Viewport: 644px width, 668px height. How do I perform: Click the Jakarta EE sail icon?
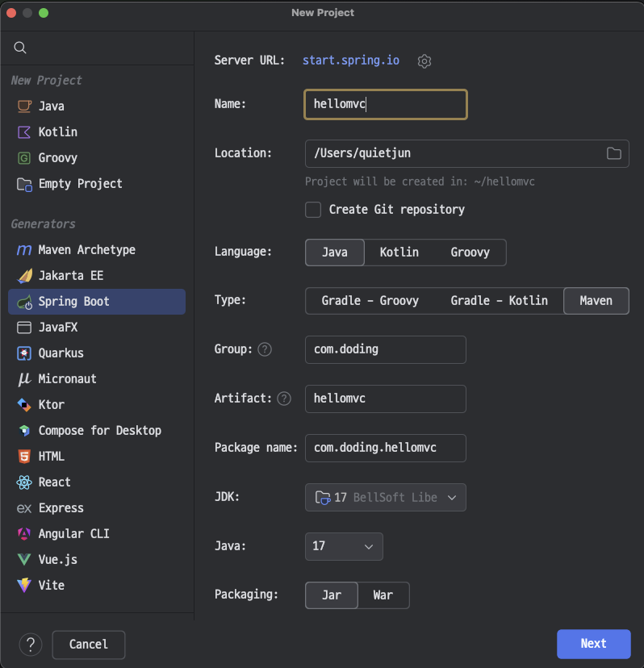coord(24,276)
